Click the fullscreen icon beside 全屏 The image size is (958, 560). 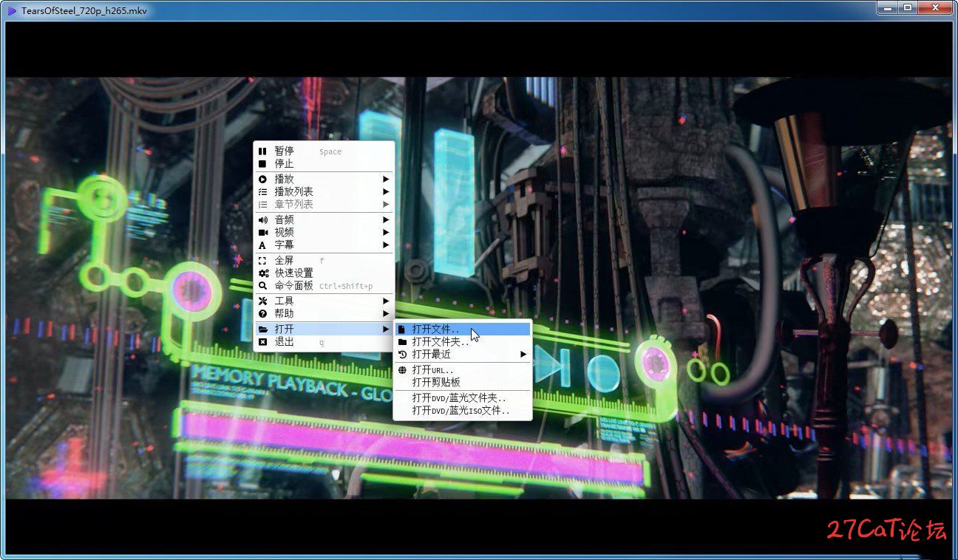coord(262,261)
